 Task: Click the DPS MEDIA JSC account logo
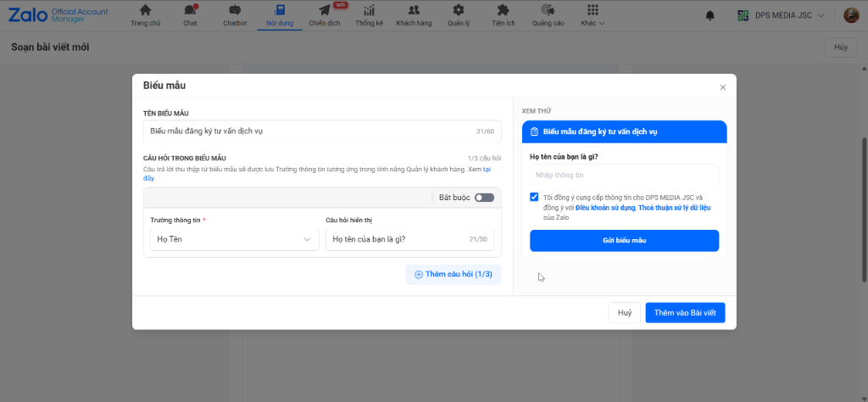point(743,15)
